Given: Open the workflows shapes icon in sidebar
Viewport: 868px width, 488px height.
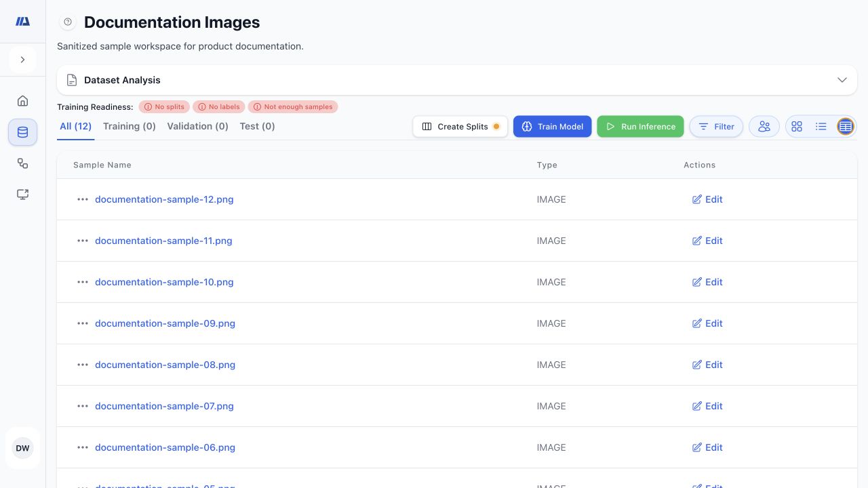Looking at the screenshot, I should tap(22, 163).
